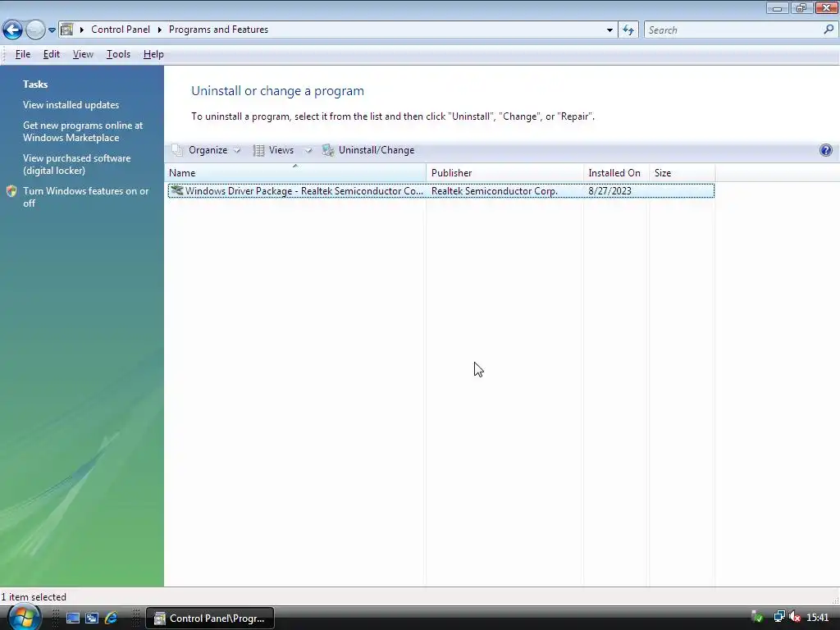Minimize the Programs and Features window
Screen dimensions: 840x630
778,8
